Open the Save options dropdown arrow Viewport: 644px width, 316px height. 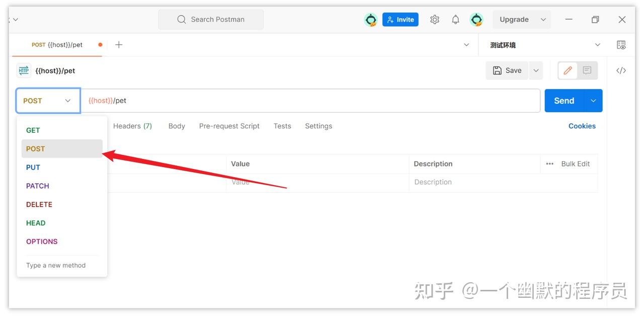tap(536, 70)
